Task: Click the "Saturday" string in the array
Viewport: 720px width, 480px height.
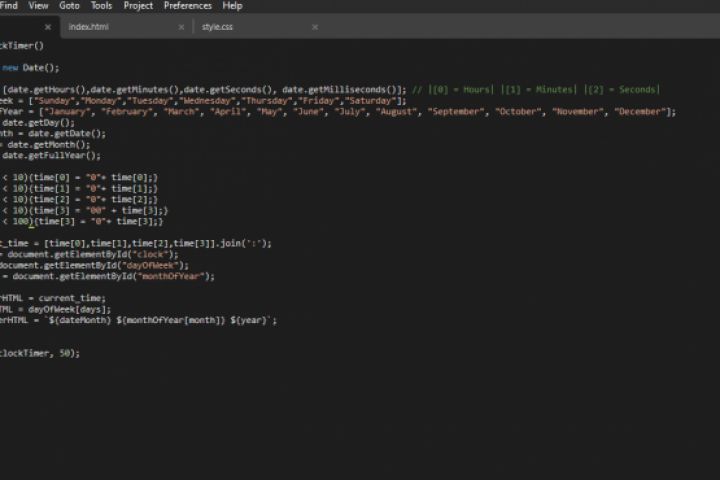Action: point(371,101)
